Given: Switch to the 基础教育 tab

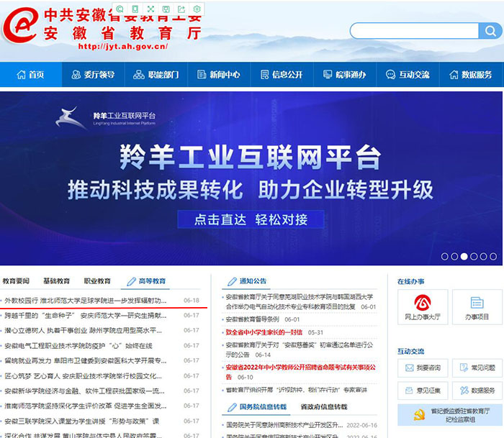Looking at the screenshot, I should click(57, 281).
